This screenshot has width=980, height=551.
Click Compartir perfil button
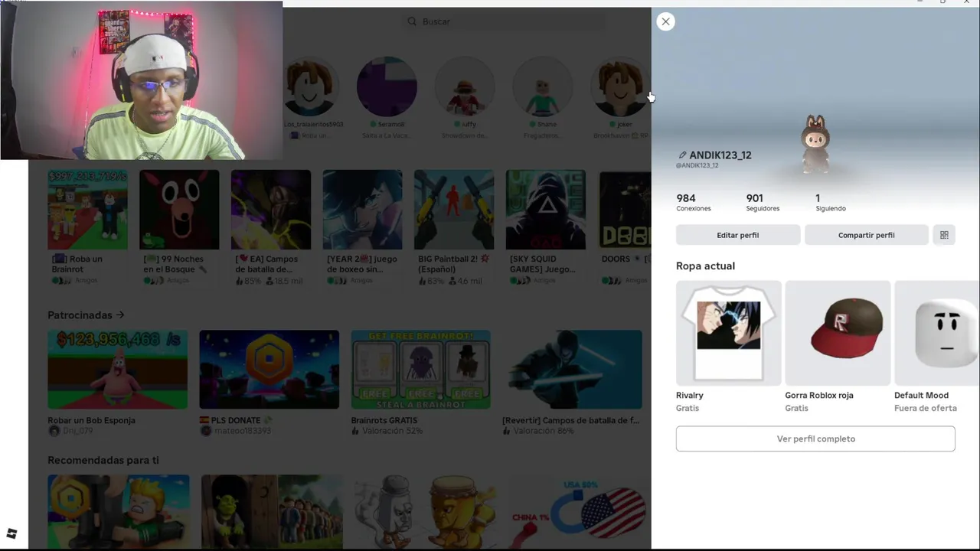866,235
